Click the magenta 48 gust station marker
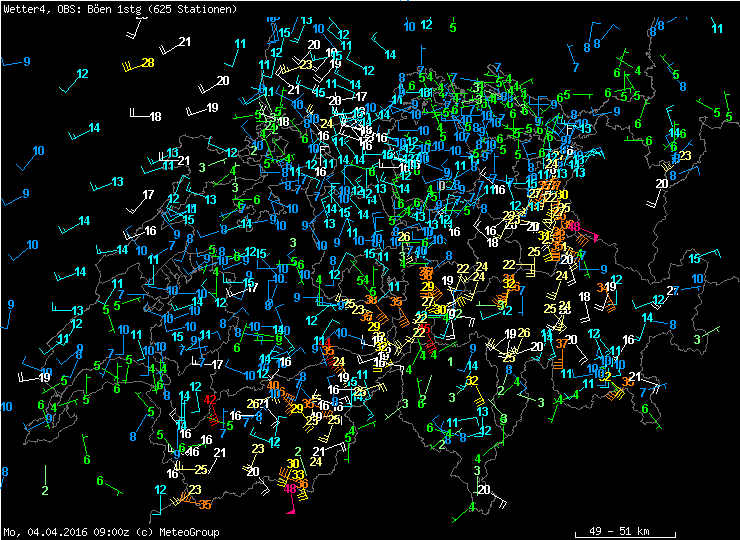The image size is (740, 540). click(x=290, y=489)
